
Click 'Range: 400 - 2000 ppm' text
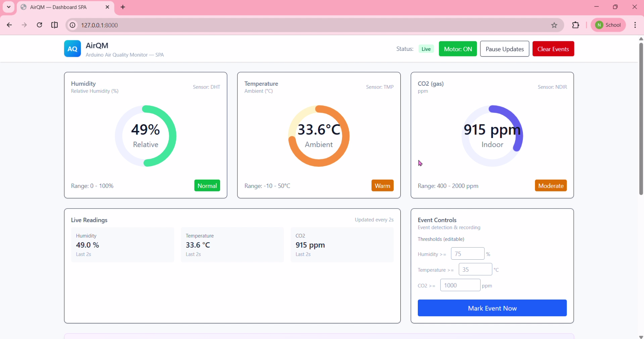pyautogui.click(x=448, y=186)
